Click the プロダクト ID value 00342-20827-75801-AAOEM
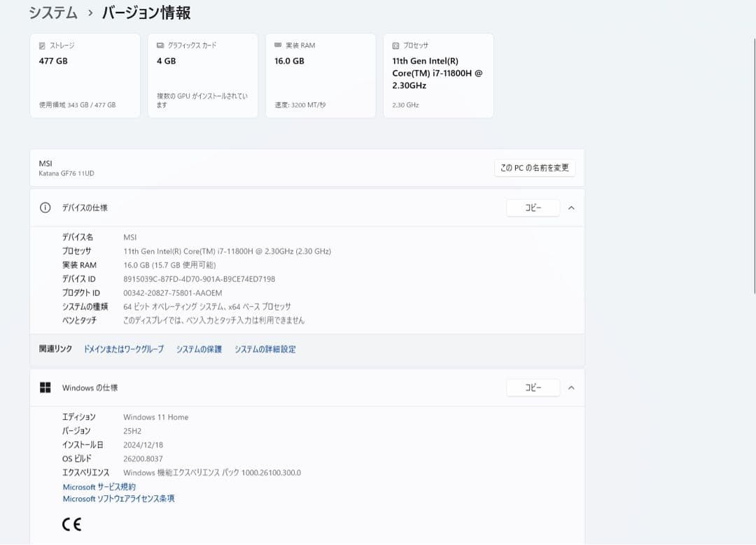 click(x=173, y=293)
